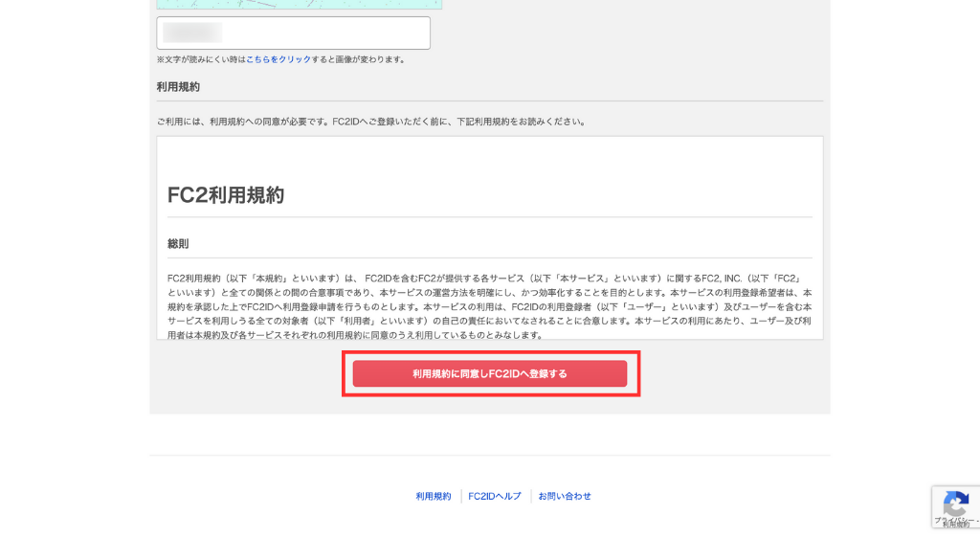This screenshot has height=537, width=980.
Task: Click the red FC2ID registration agreement button
Action: click(x=489, y=374)
